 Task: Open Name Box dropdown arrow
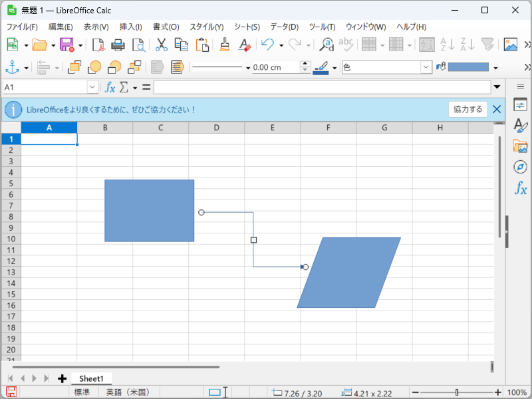92,88
